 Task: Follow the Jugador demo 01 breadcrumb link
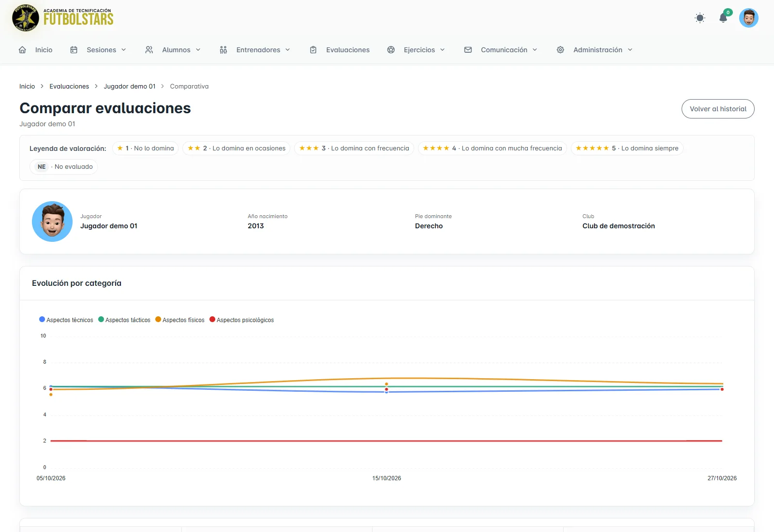130,87
